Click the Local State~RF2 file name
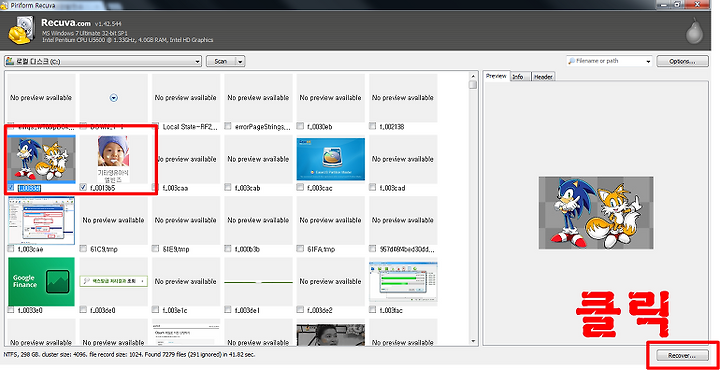 189,126
